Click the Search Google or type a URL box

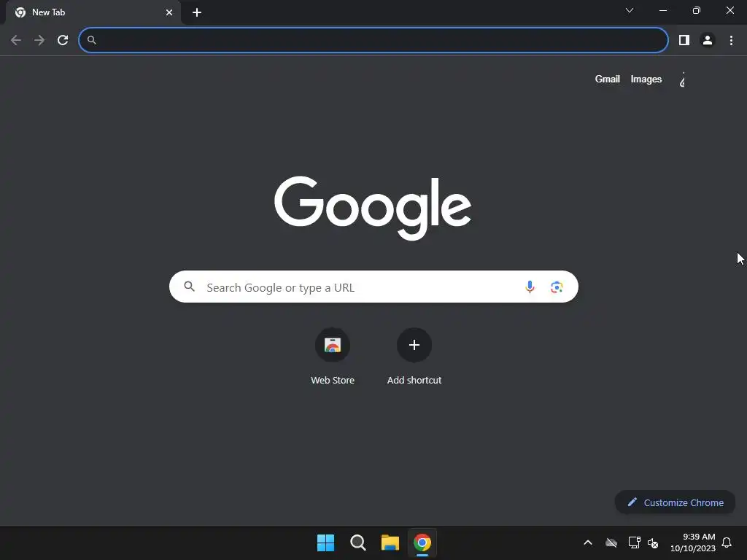(373, 287)
